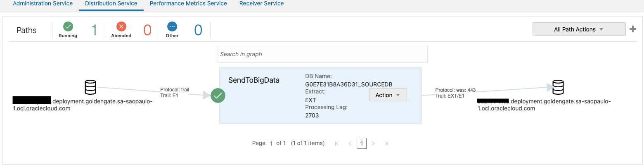
Task: Switch to Administration Service tab
Action: pos(43,4)
